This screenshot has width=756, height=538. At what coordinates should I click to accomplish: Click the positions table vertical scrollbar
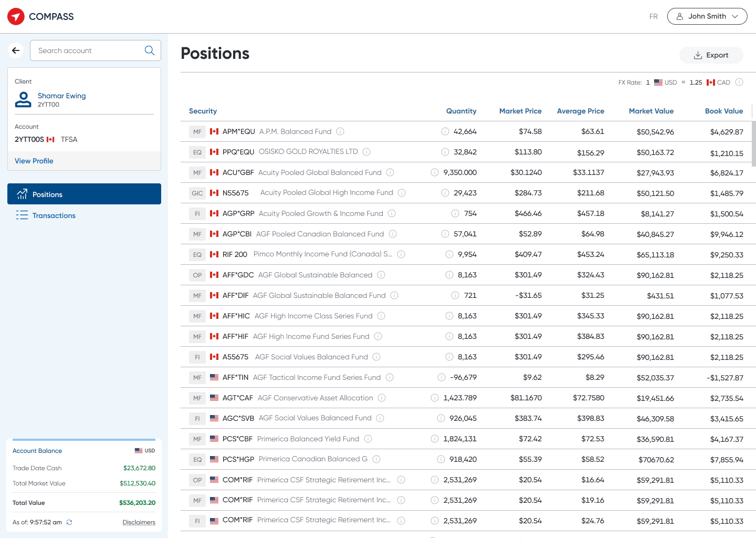pyautogui.click(x=754, y=143)
